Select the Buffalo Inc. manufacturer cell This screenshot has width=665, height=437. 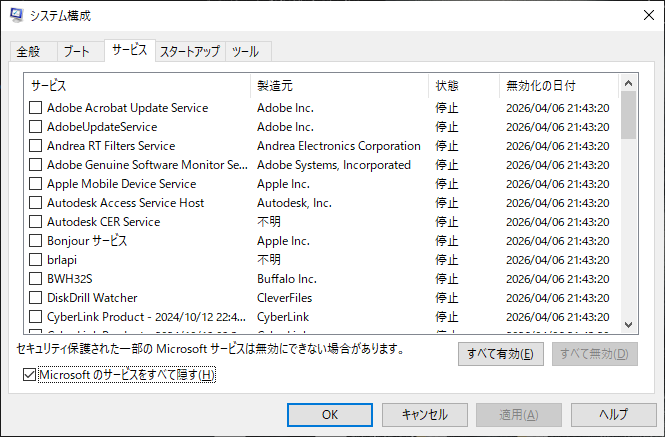click(287, 279)
